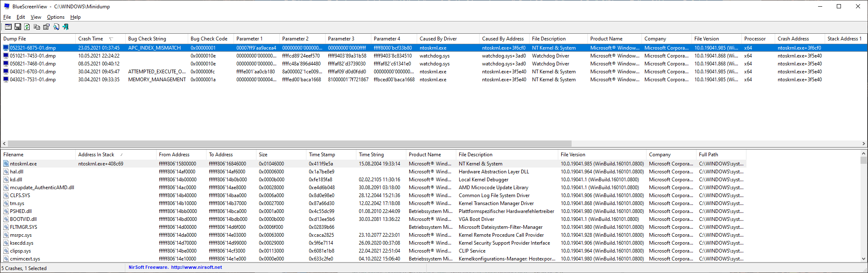This screenshot has height=273, width=868.
Task: Sort lower pane by Address In Stack header
Action: (116, 155)
